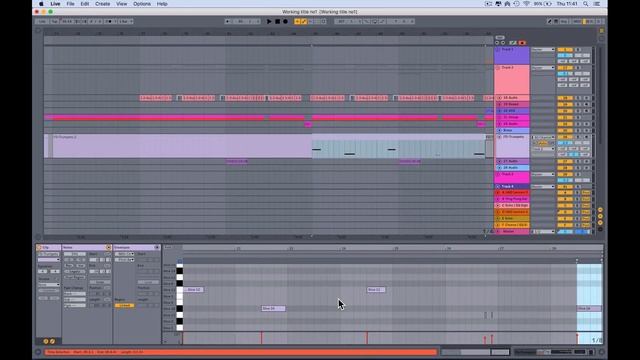Select the 21 Group track header
Screen dimensions: 640x360
pos(512,118)
